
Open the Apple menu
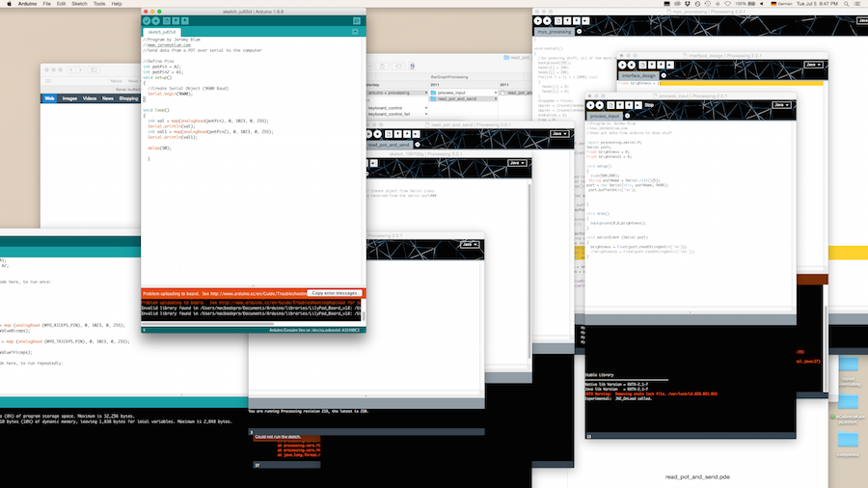click(9, 4)
